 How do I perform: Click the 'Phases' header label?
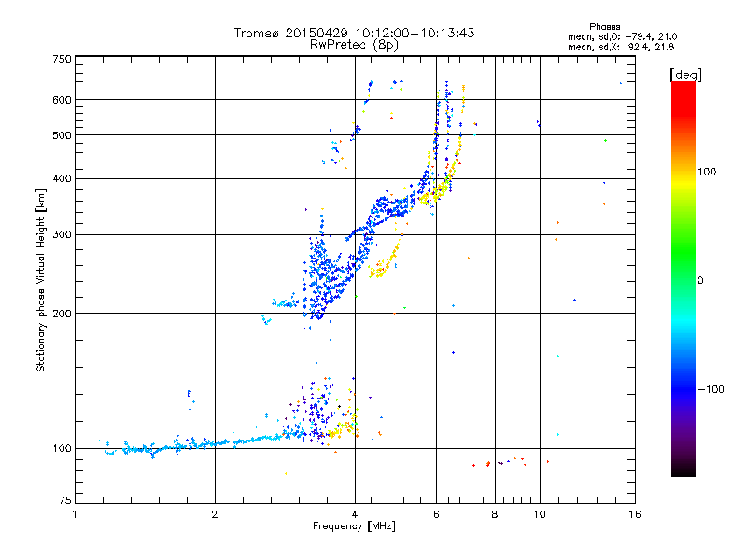tap(604, 27)
